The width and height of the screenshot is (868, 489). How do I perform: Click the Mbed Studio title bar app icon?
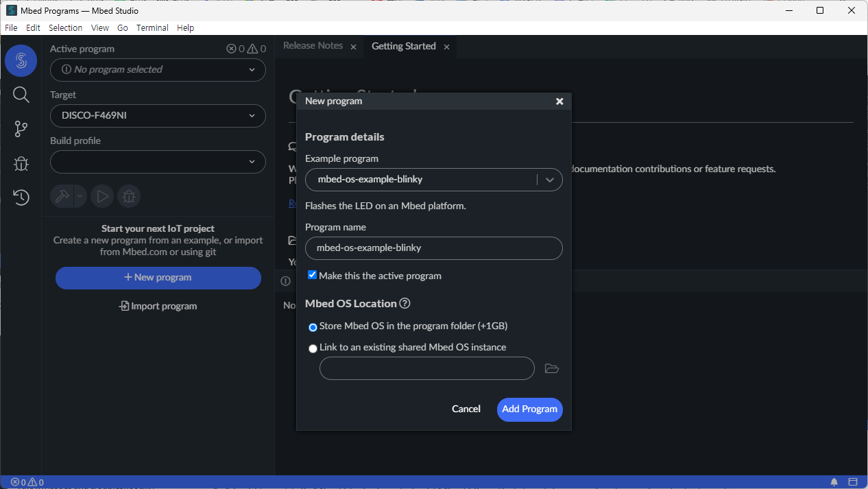coord(12,10)
